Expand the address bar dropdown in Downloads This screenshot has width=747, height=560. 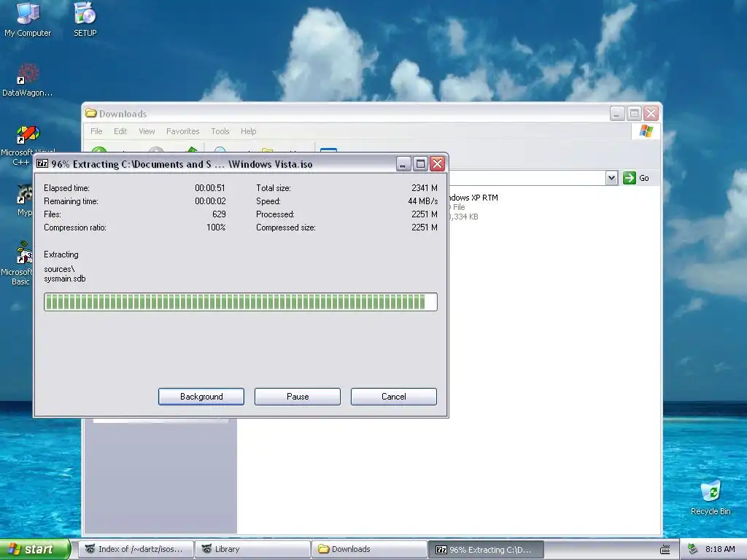click(612, 178)
